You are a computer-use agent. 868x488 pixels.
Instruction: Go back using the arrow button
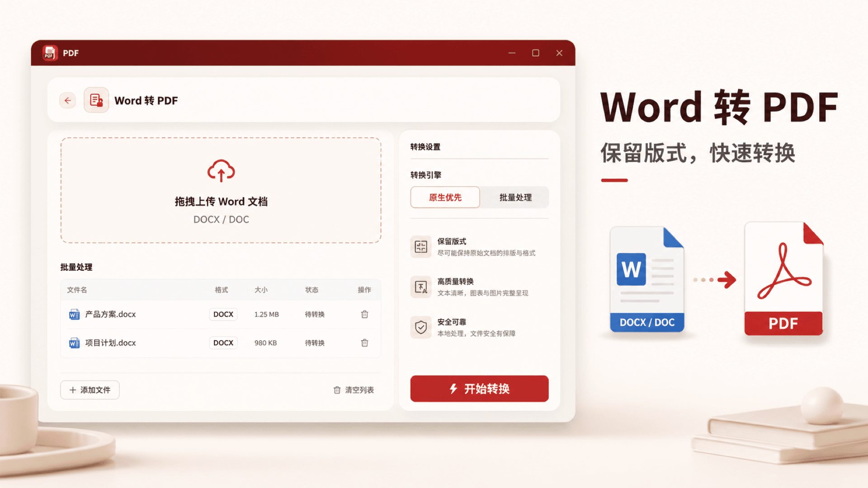point(68,100)
